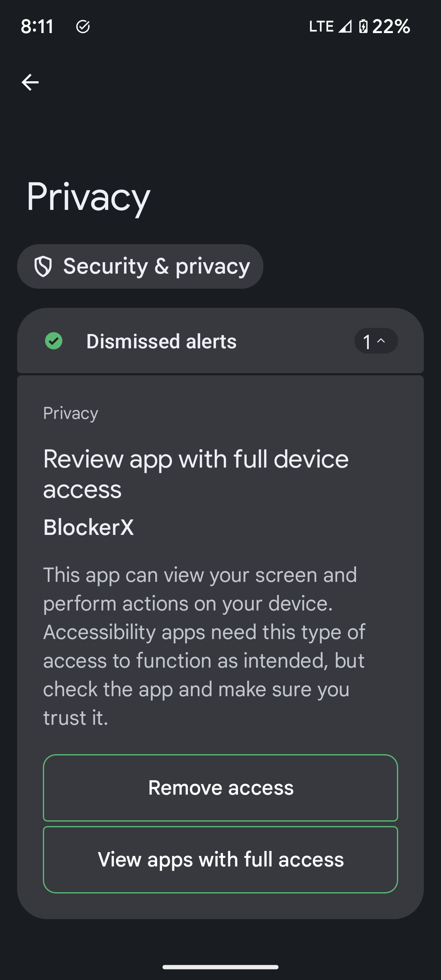Viewport: 441px width, 980px height.
Task: Tap the LTE network indicator
Action: tap(321, 27)
